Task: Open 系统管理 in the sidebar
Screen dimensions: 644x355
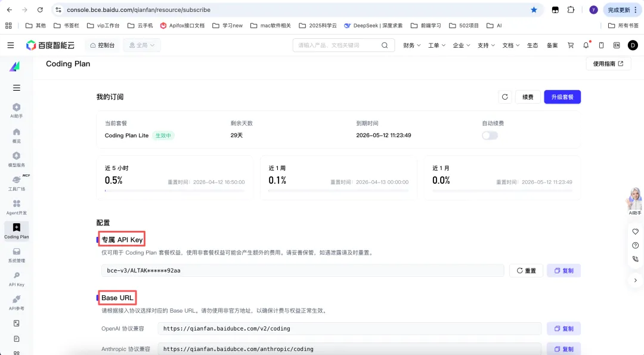Action: (17, 255)
